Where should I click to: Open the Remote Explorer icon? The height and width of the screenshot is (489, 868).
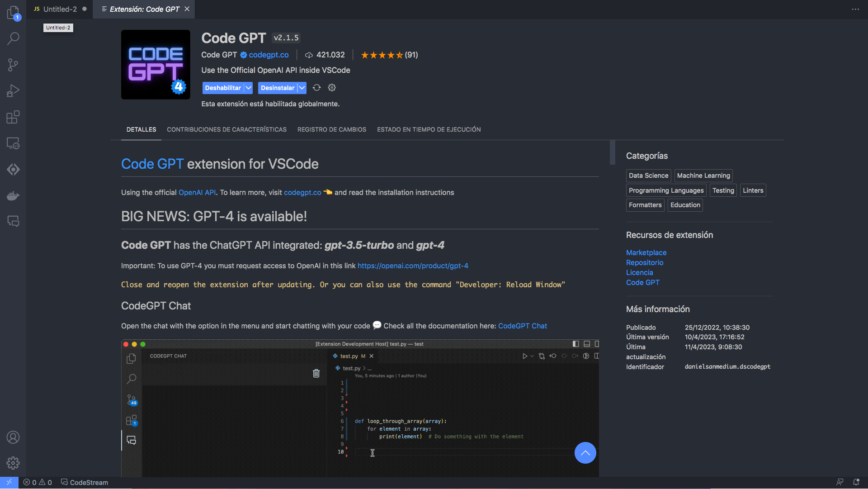(x=13, y=143)
